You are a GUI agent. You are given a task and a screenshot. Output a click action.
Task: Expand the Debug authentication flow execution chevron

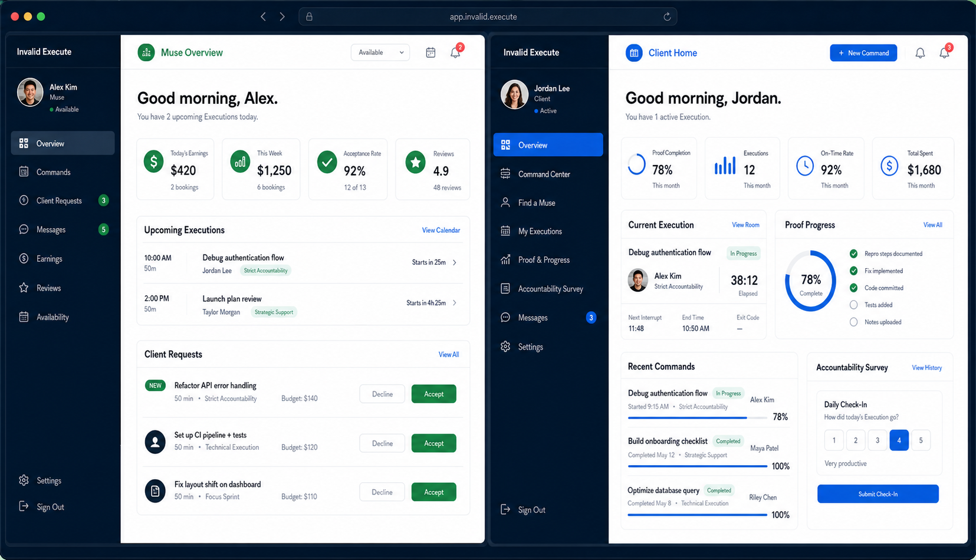pos(455,262)
